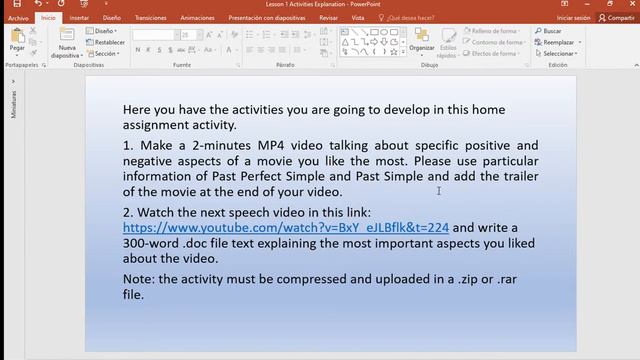This screenshot has height=360, width=640.
Task: Select the down arrow shape in gallery
Action: (384, 42)
